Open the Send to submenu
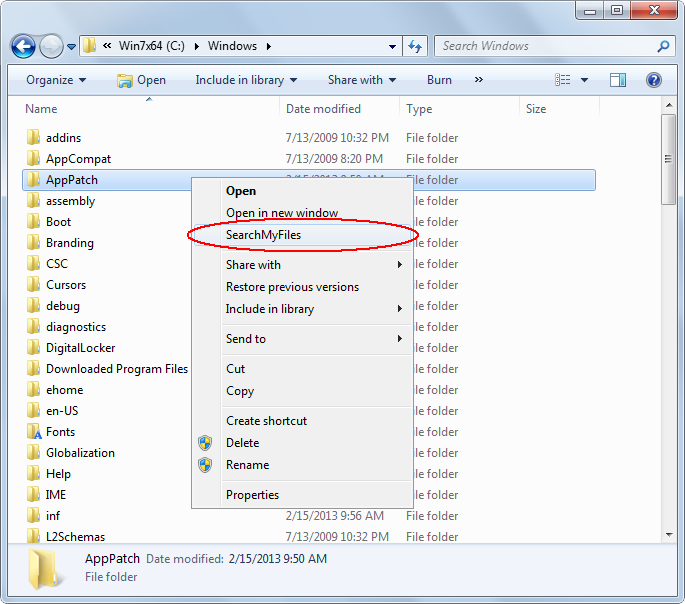 click(x=302, y=339)
